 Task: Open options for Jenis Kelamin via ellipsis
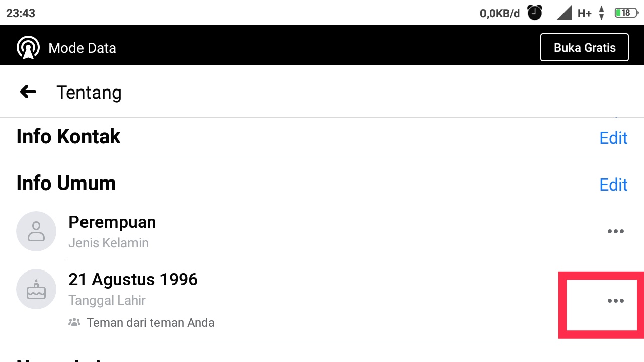(616, 231)
